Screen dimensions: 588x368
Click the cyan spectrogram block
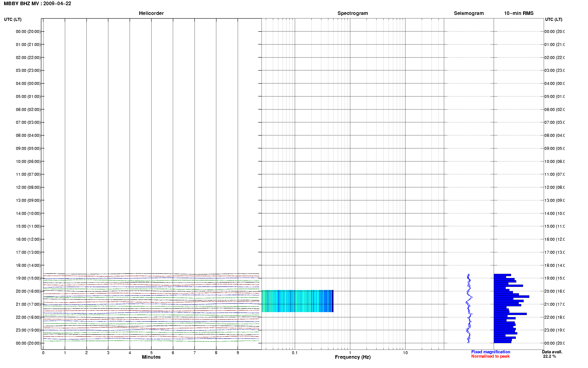pyautogui.click(x=297, y=301)
